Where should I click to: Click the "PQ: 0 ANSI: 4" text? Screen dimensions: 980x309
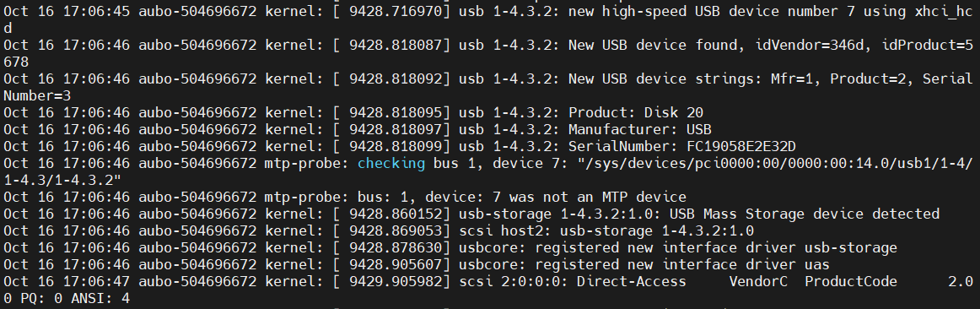pos(75,298)
